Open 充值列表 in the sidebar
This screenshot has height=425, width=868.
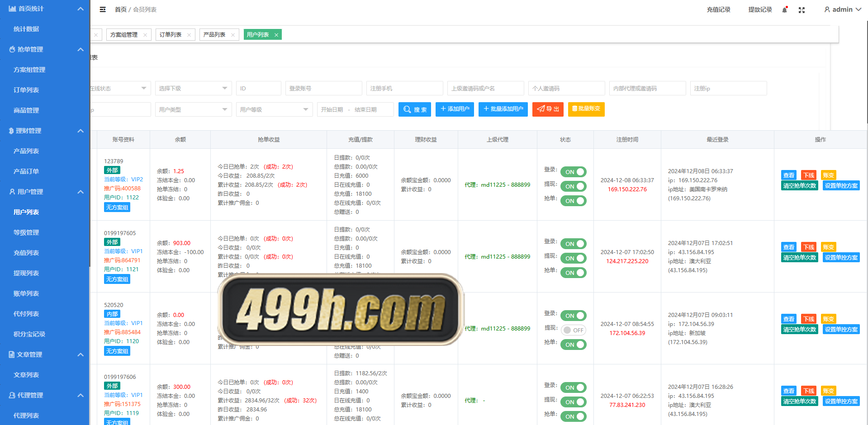coord(26,253)
